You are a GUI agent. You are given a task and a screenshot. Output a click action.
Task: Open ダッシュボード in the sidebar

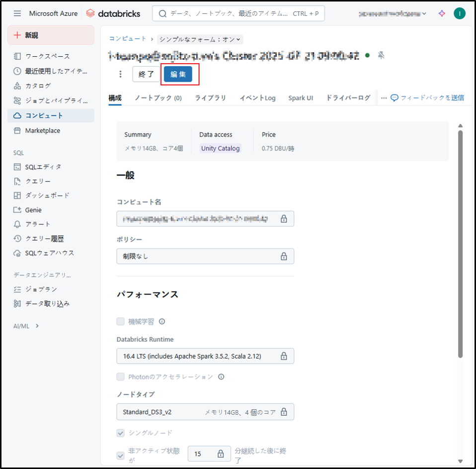tap(51, 195)
